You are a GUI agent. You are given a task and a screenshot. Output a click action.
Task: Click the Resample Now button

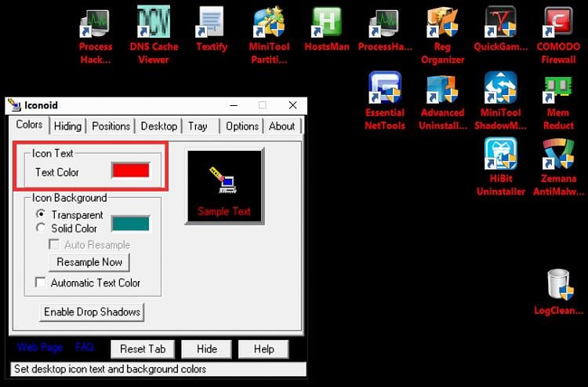[89, 262]
